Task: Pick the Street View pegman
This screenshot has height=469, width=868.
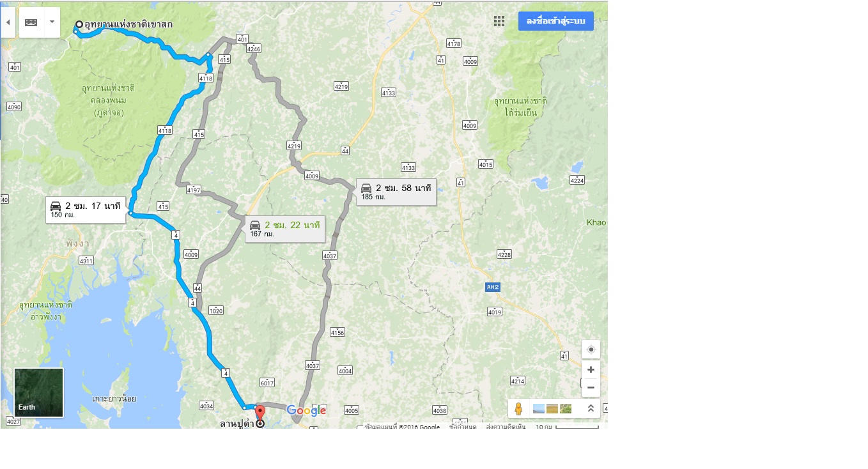Action: [x=518, y=408]
